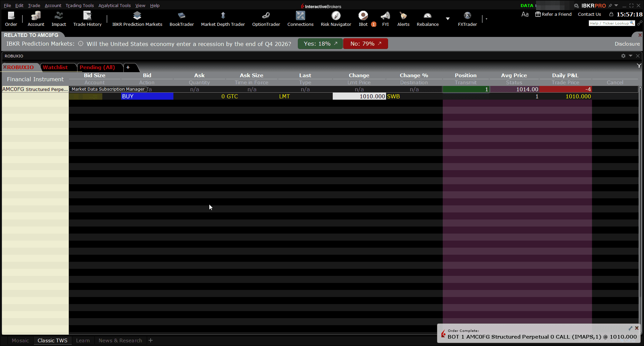Configure order notification with wrench icon
The height and width of the screenshot is (346, 644).
630,328
